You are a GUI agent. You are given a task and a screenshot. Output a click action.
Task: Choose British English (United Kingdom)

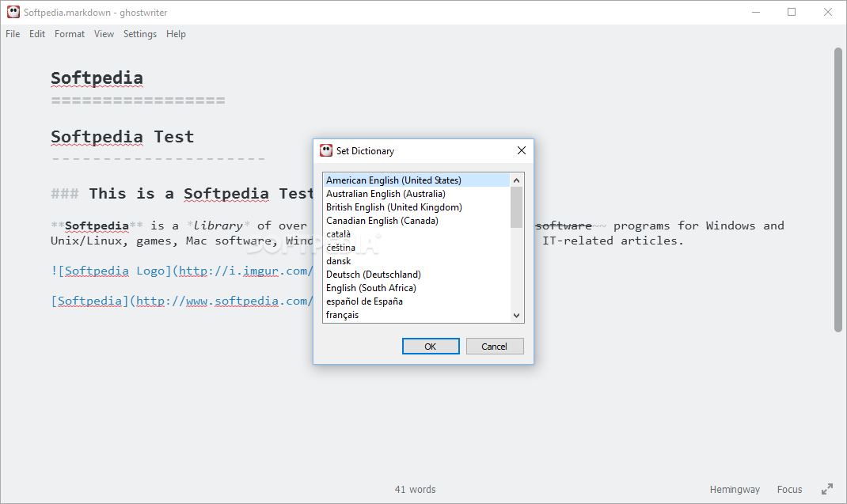tap(416, 207)
